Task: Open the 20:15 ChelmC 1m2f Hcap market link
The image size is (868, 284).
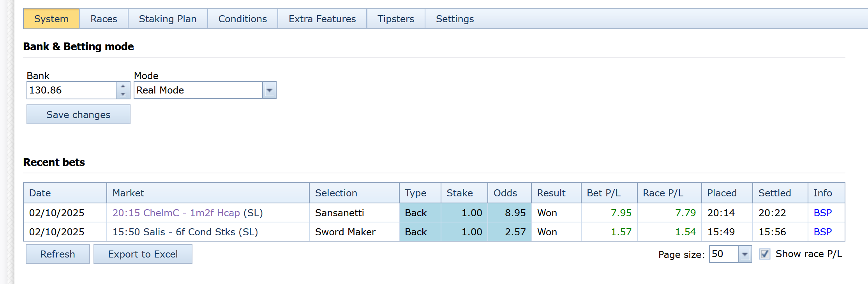Action: [176, 213]
